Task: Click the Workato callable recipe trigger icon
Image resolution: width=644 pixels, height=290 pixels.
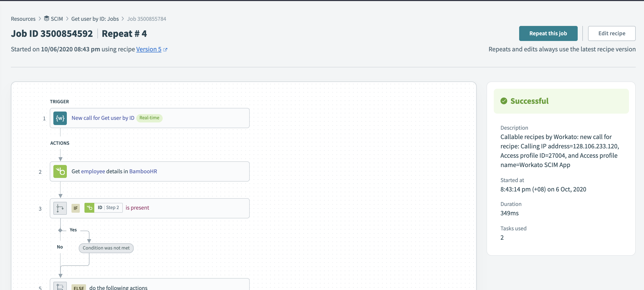Action: [60, 118]
